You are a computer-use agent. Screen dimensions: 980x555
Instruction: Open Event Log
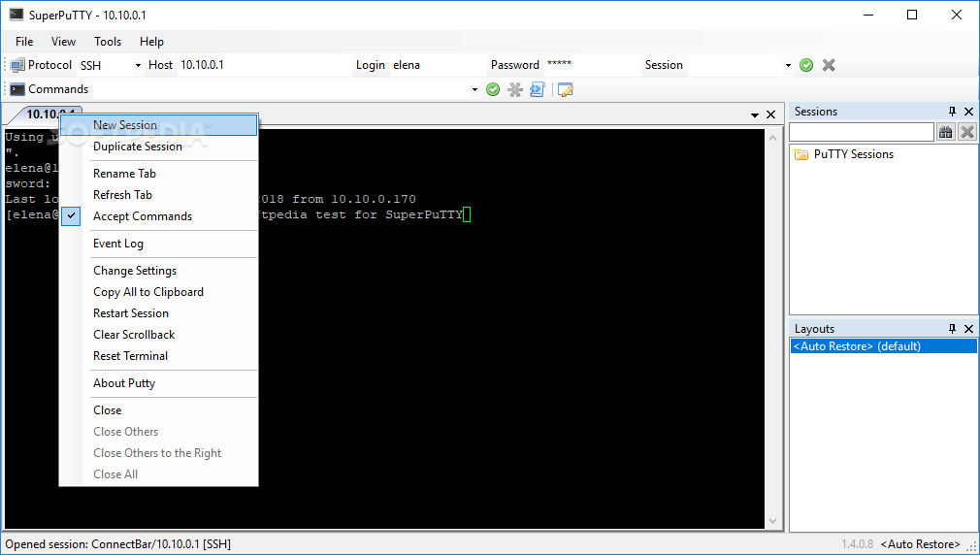click(x=159, y=244)
